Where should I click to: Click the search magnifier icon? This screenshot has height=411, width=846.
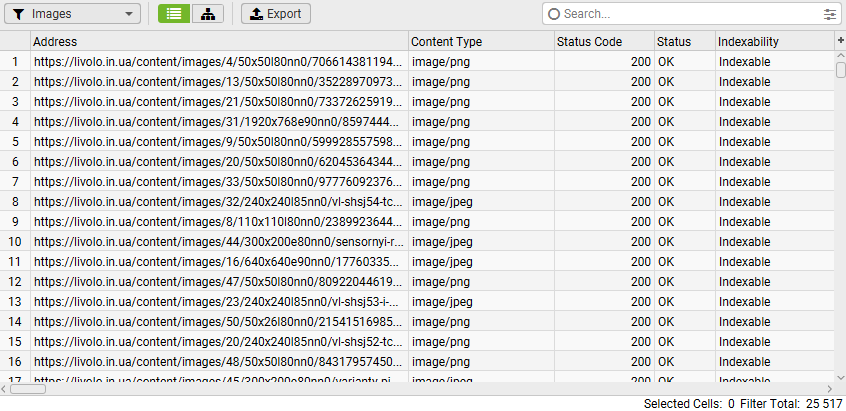point(554,14)
